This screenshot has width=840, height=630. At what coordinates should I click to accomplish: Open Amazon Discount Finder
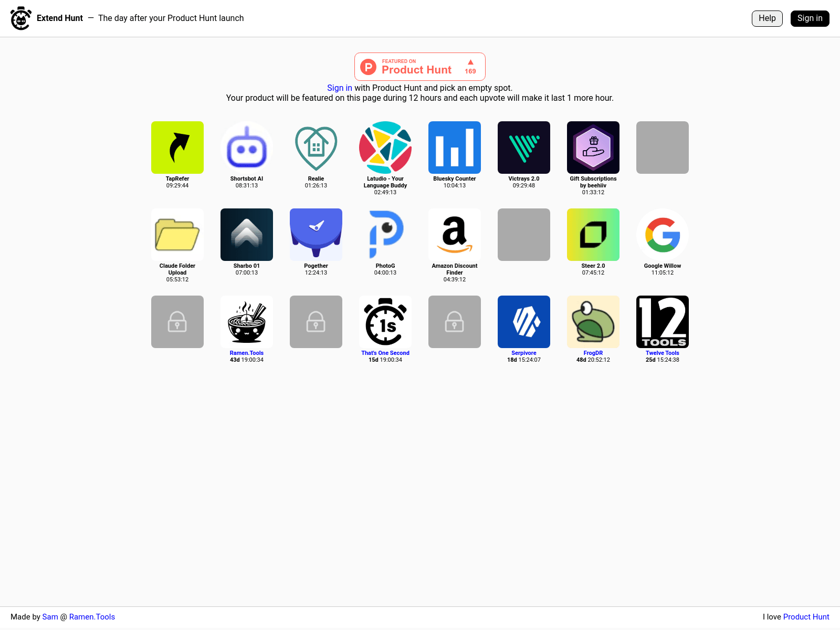454,235
